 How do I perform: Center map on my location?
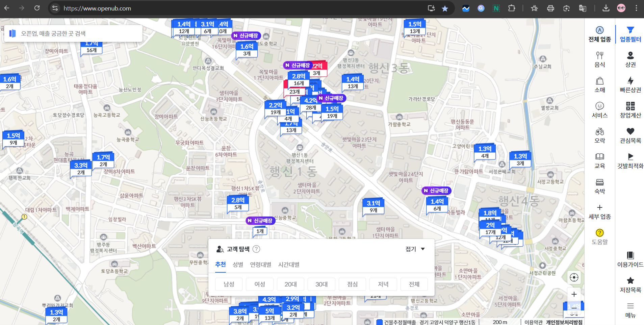tap(574, 277)
